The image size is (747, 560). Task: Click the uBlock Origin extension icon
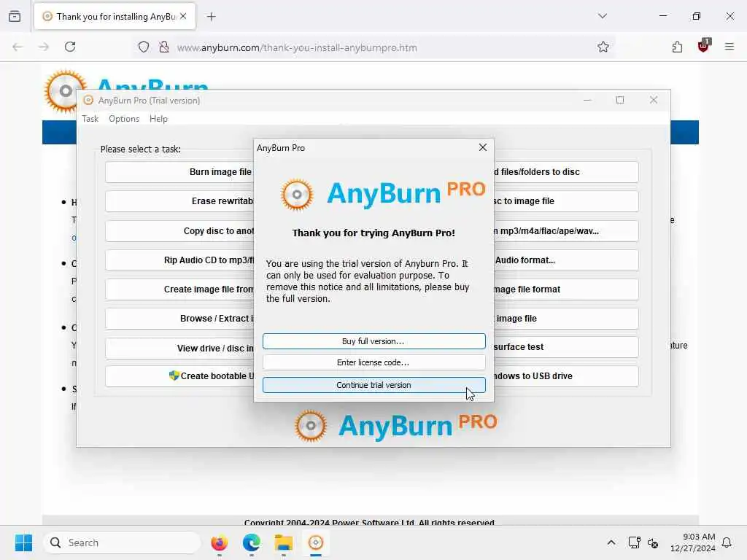[x=703, y=46]
